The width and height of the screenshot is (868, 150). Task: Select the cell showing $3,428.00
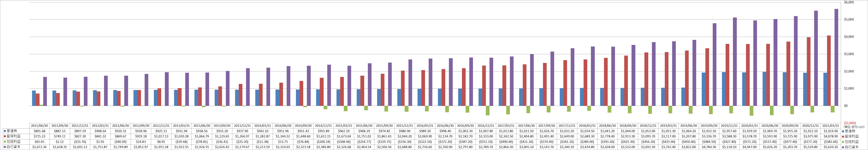607,147
